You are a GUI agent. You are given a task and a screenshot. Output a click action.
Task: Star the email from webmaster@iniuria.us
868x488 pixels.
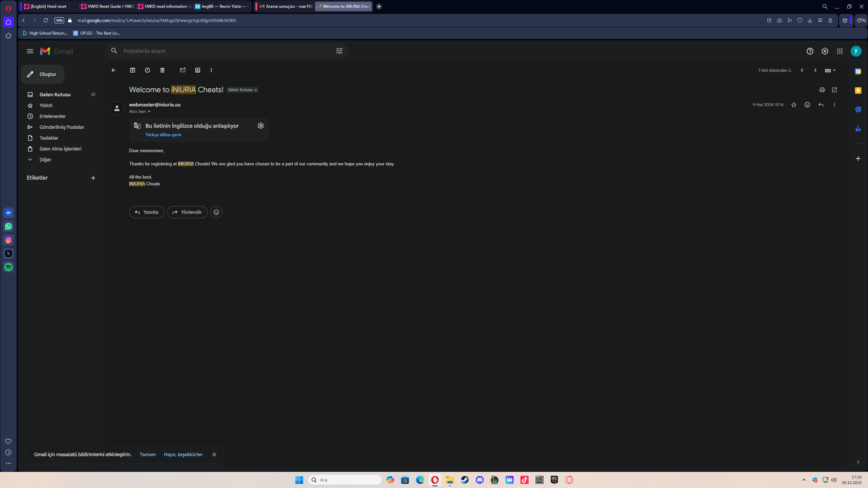tap(794, 105)
